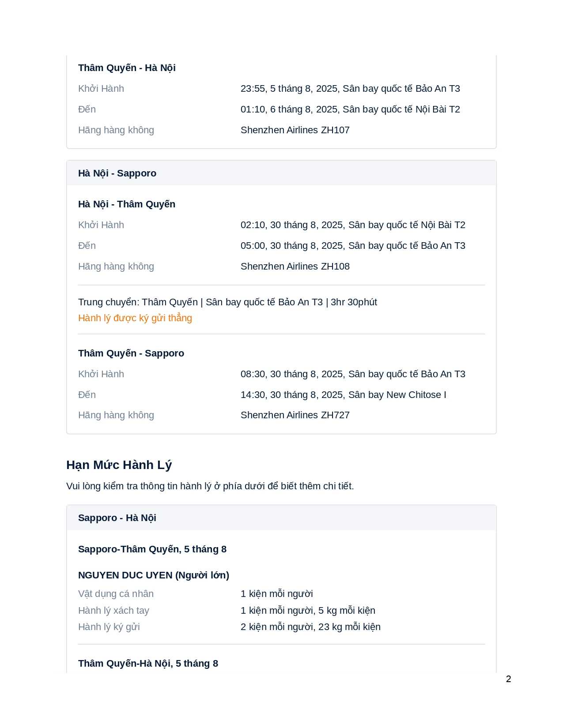Click the 02:10 departure from Nội Bài T2
Screen dimensions: 563x728
[x=353, y=225]
